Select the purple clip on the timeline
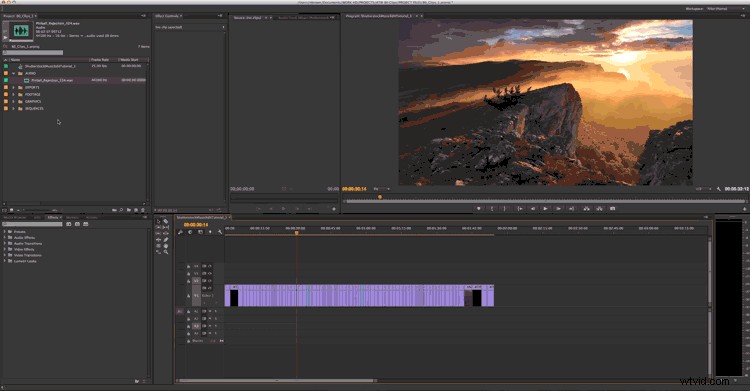This screenshot has height=391, width=750. point(359,295)
